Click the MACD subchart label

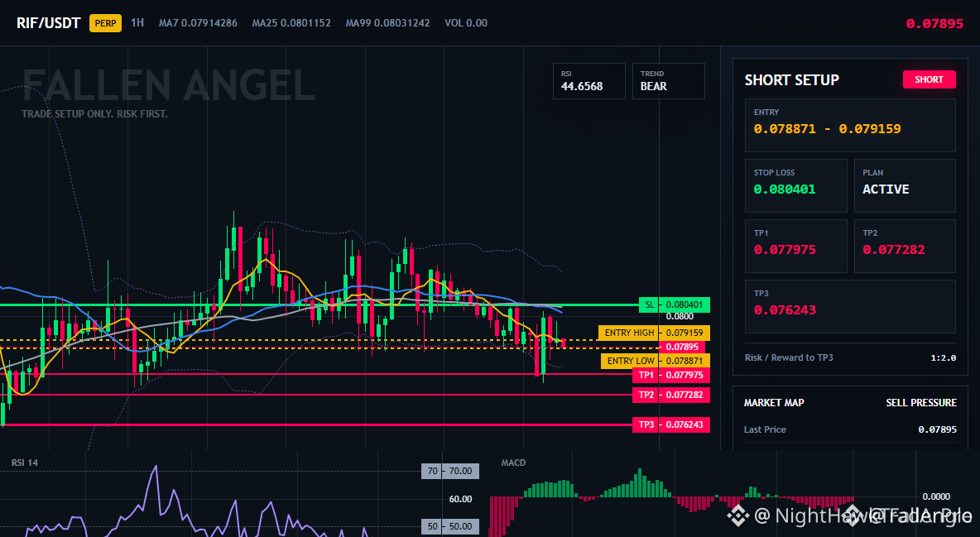[x=513, y=463]
